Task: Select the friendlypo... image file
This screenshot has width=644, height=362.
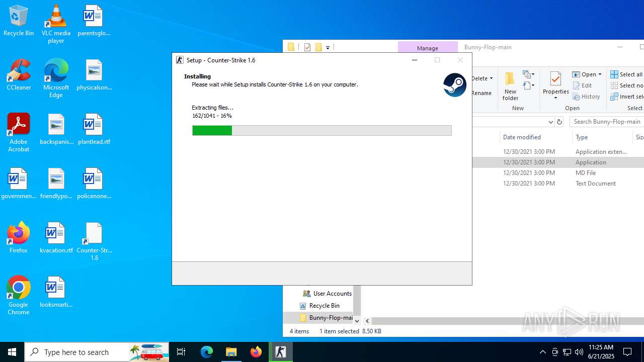Action: tap(56, 184)
